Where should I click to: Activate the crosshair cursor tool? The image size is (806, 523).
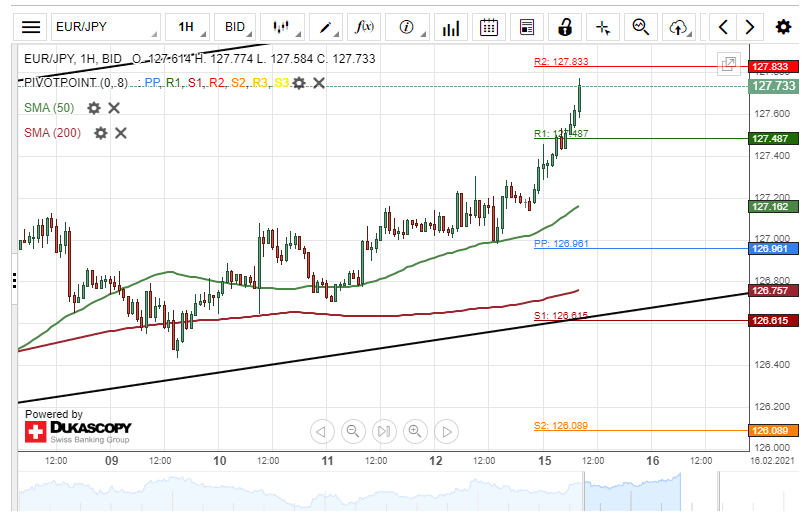pos(603,27)
